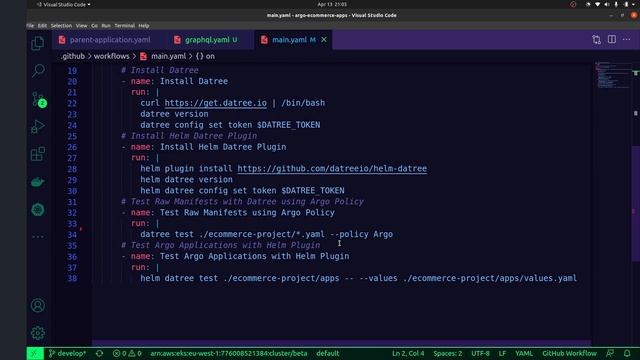Expand the main.yaml breadcrumb segment
Screen dimensions: 640x360
[163, 56]
